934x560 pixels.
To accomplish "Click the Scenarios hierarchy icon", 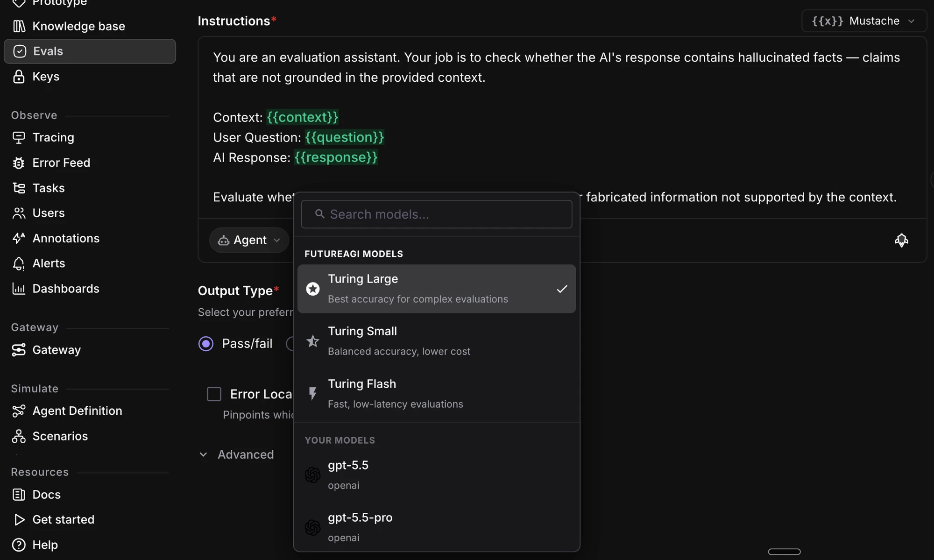I will point(19,436).
